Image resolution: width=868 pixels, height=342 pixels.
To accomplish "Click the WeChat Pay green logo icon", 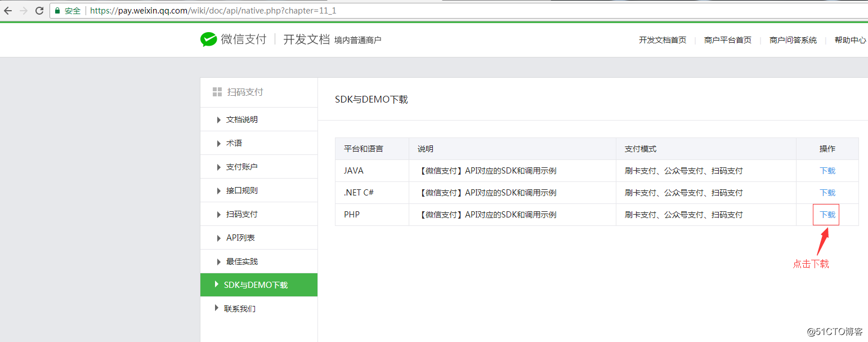I will pos(209,39).
